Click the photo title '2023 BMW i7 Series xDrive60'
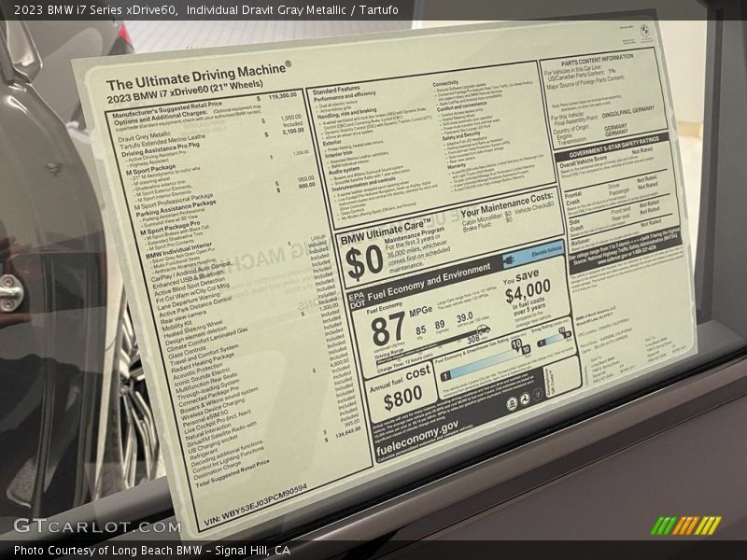Screen dimensions: 747x560 point(96,9)
